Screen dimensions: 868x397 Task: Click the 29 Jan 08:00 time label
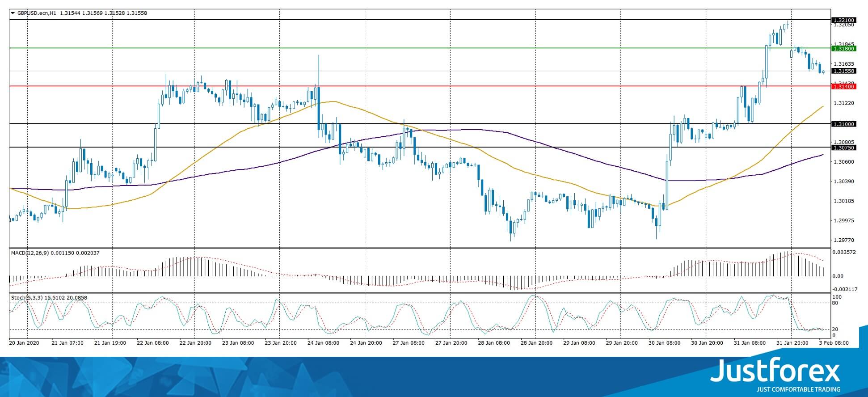pyautogui.click(x=579, y=343)
